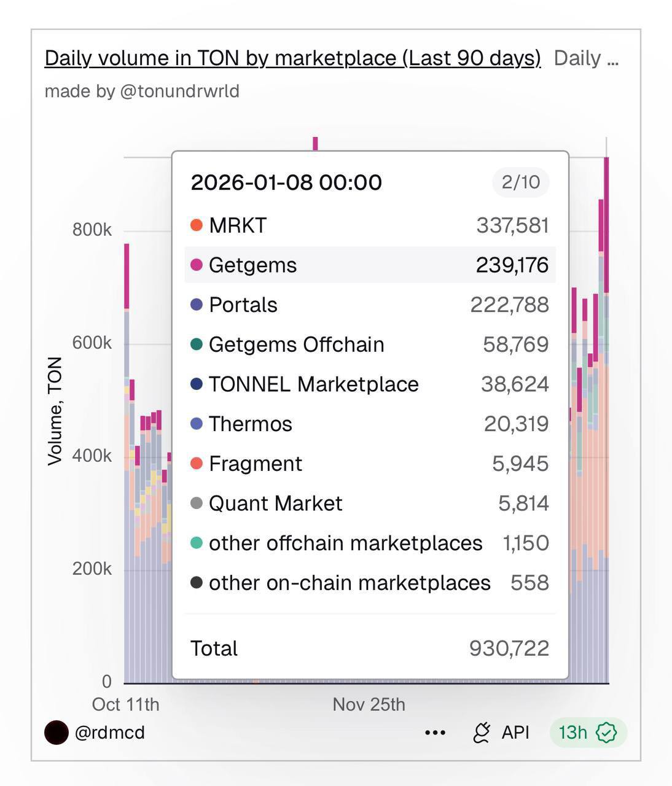Open the three-dots more options menu
The image size is (672, 786).
[435, 733]
